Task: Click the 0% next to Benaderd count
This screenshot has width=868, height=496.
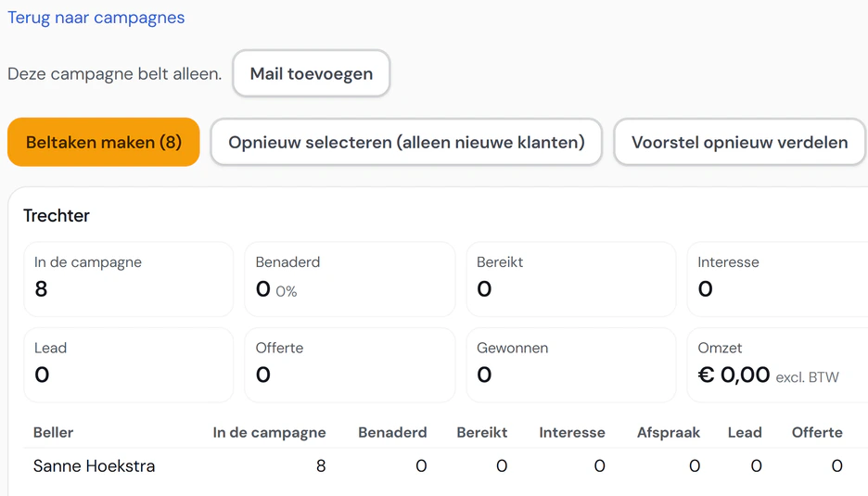Action: (287, 292)
